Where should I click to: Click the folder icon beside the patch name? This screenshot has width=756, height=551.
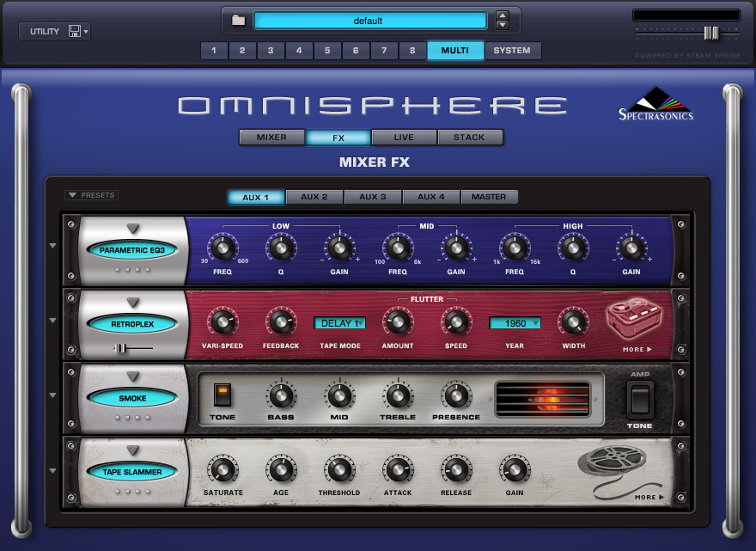point(239,21)
